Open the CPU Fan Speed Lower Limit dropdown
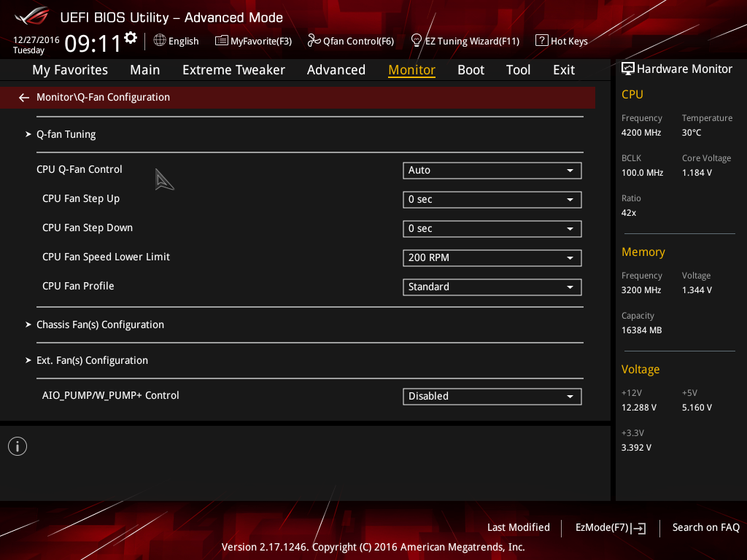 pyautogui.click(x=492, y=257)
